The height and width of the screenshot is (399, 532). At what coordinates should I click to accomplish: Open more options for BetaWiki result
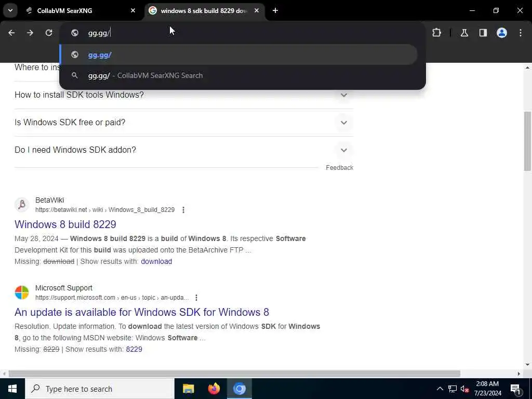click(x=183, y=210)
